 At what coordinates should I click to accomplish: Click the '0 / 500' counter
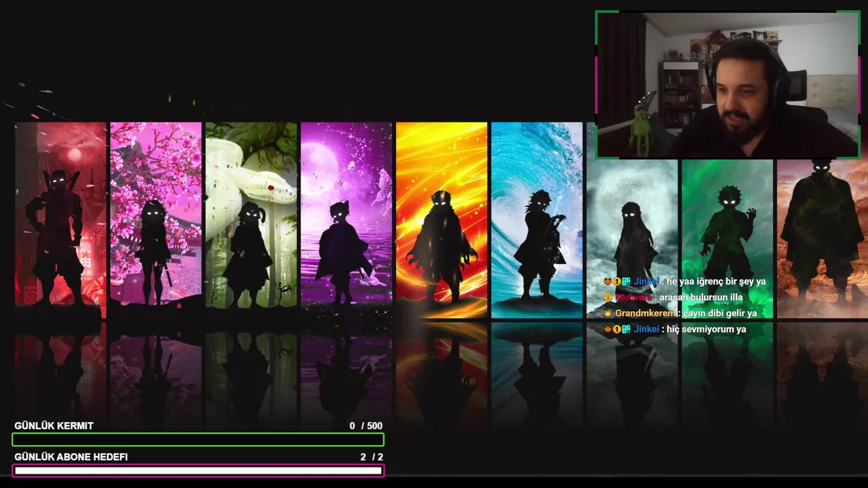(x=366, y=426)
